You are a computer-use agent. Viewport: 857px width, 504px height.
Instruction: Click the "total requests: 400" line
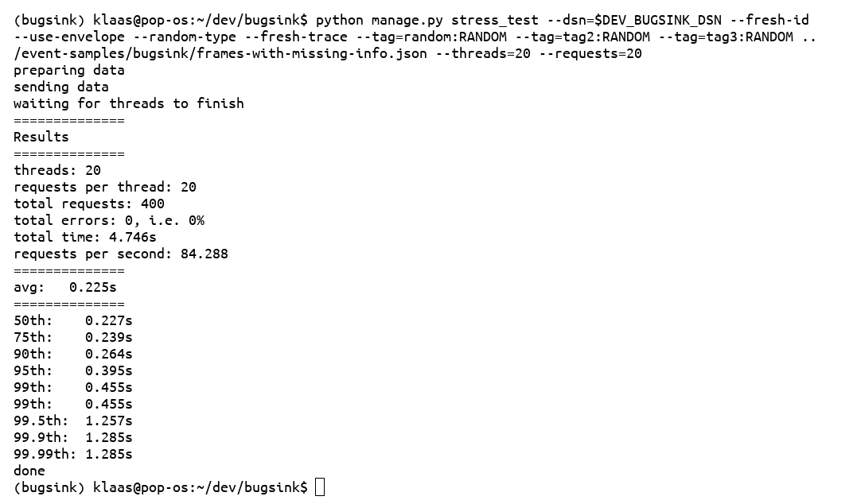click(89, 204)
